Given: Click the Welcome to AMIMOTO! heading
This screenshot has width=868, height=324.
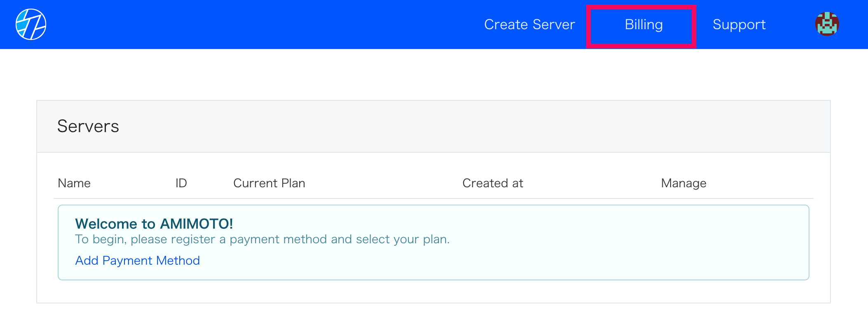Looking at the screenshot, I should [x=154, y=224].
